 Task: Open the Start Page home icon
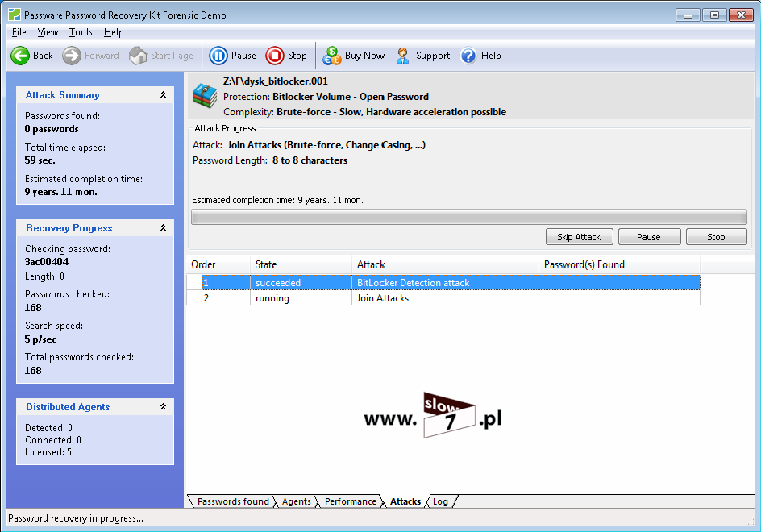pos(138,56)
